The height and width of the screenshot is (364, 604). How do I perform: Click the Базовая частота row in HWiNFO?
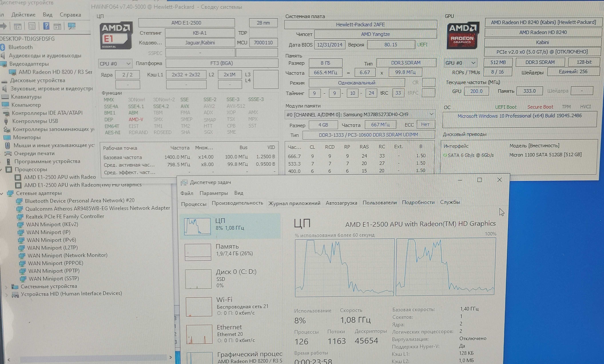click(189, 157)
